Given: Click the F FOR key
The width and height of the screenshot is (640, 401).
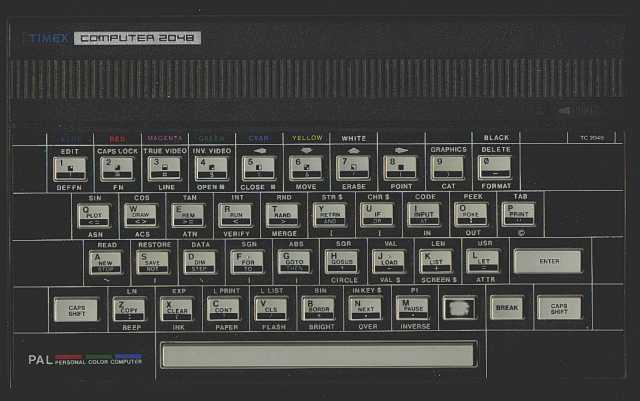Looking at the screenshot, I should (247, 262).
